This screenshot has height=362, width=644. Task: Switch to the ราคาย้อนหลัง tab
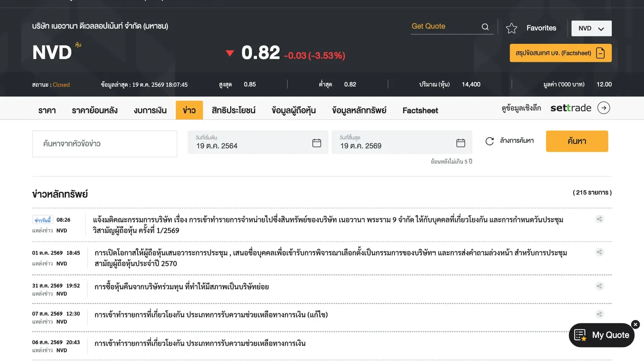(95, 110)
